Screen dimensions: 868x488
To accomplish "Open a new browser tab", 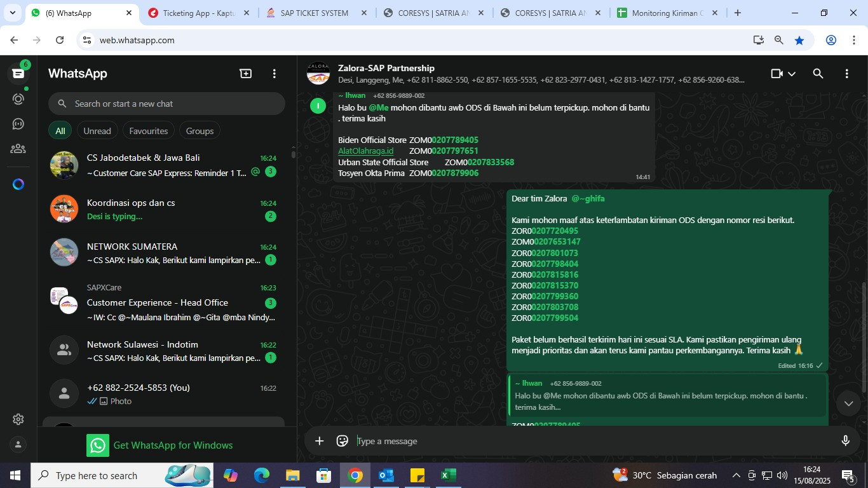I will (x=737, y=13).
